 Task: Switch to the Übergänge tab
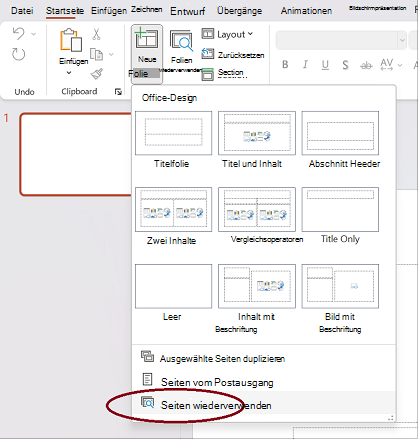[239, 11]
